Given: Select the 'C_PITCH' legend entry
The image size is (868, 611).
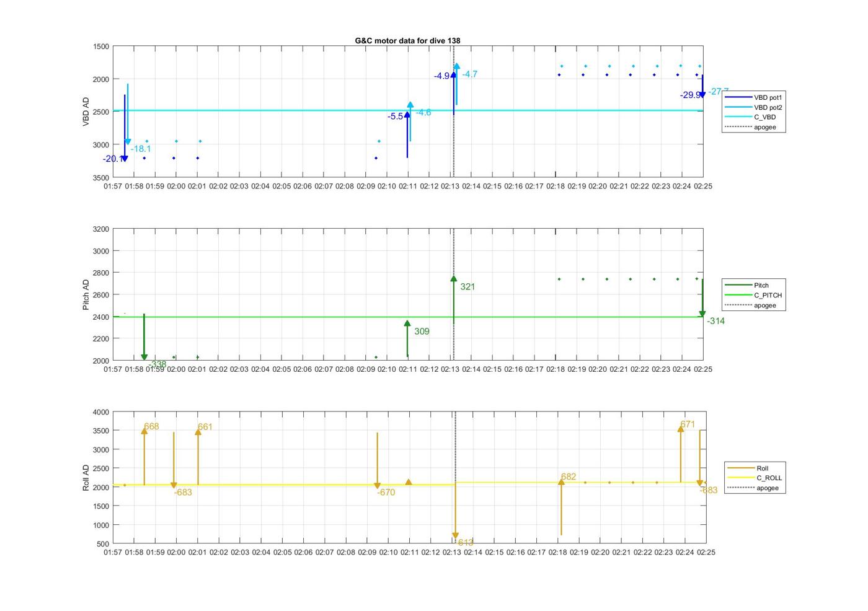Looking at the screenshot, I should coord(754,296).
